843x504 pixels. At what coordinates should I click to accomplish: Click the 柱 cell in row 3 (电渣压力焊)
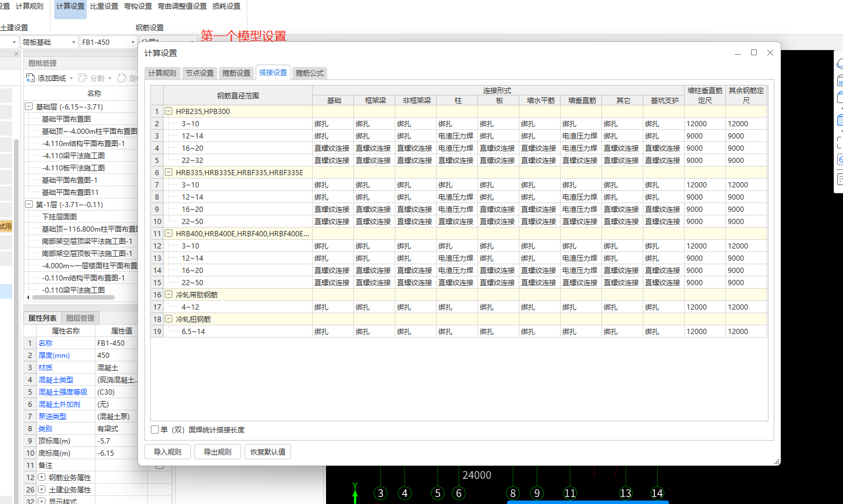pos(457,136)
